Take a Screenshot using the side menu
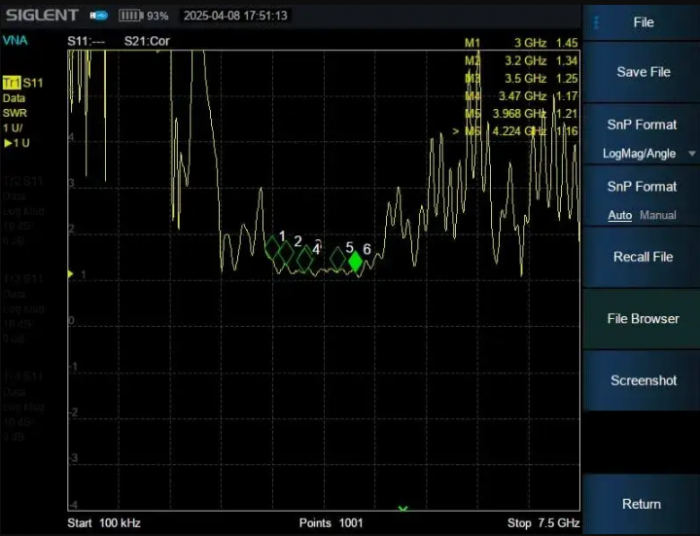Image resolution: width=700 pixels, height=536 pixels. [x=641, y=381]
